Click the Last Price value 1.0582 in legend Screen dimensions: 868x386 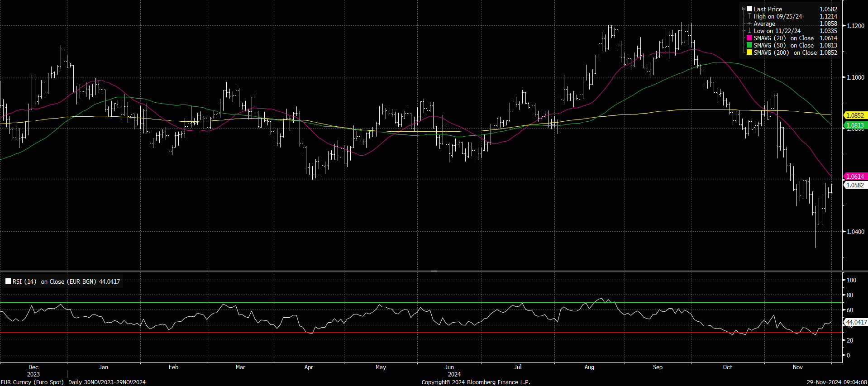pyautogui.click(x=828, y=9)
